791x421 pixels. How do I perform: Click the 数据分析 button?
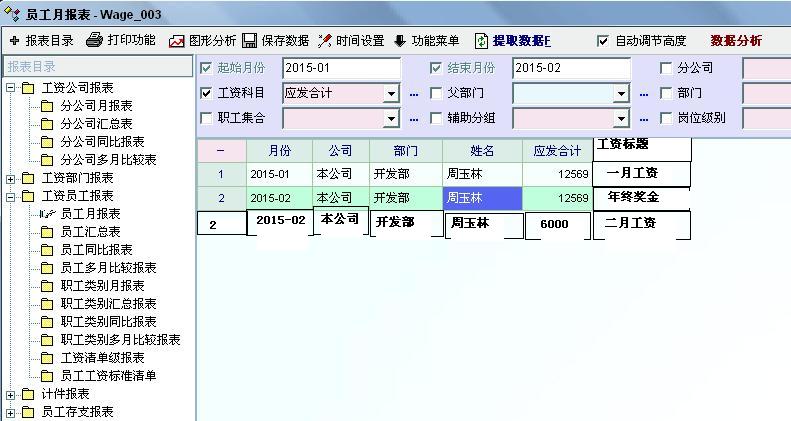(x=736, y=41)
